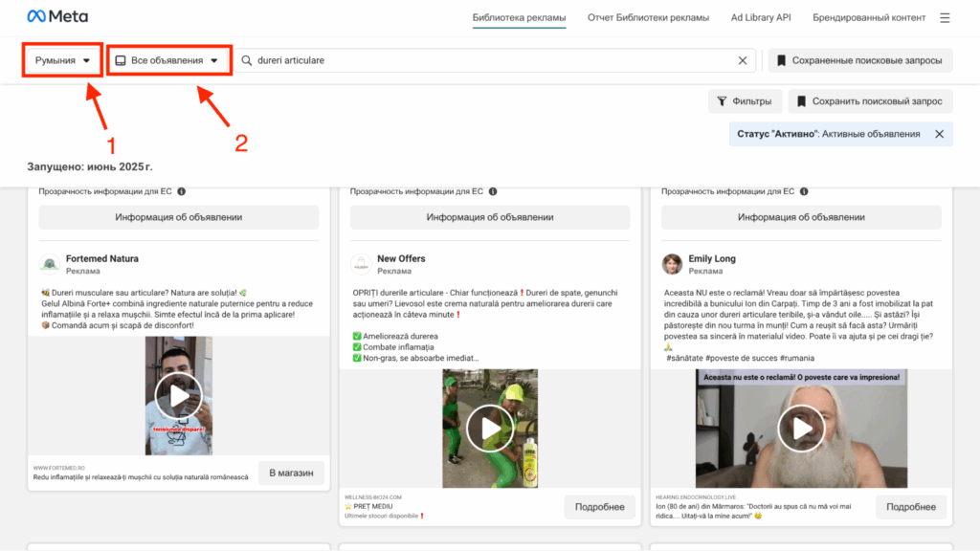Remove the 'Активно' status filter chip
980x551 pixels.
tap(940, 134)
